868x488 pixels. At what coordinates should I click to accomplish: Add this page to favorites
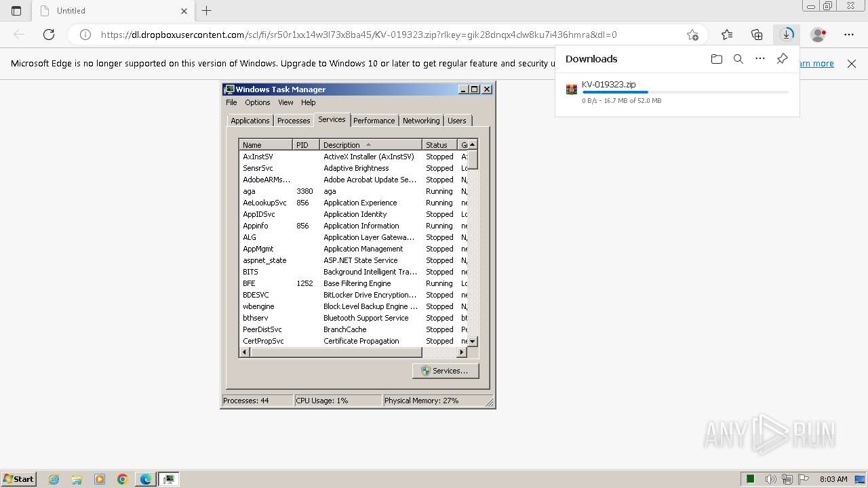[692, 35]
